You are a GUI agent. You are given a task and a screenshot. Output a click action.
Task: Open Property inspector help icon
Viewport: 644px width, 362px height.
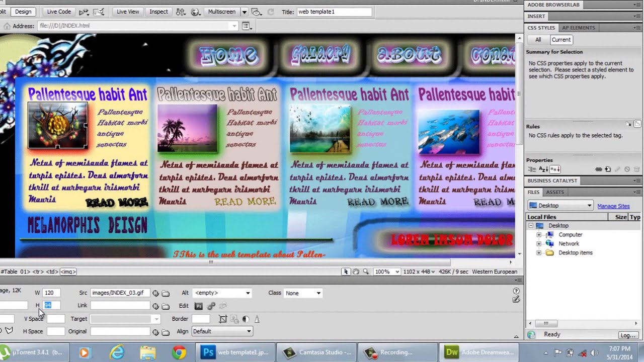click(x=516, y=291)
